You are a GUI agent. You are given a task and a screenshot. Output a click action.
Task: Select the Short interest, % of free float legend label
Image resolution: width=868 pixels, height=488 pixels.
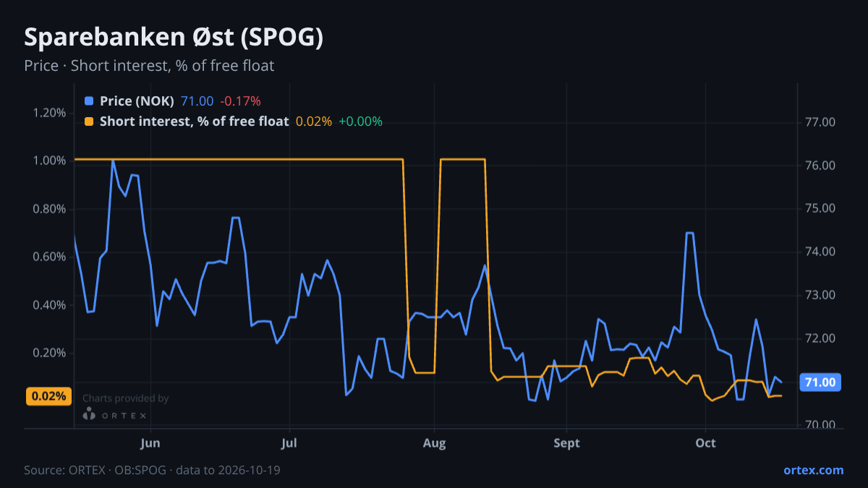point(194,121)
